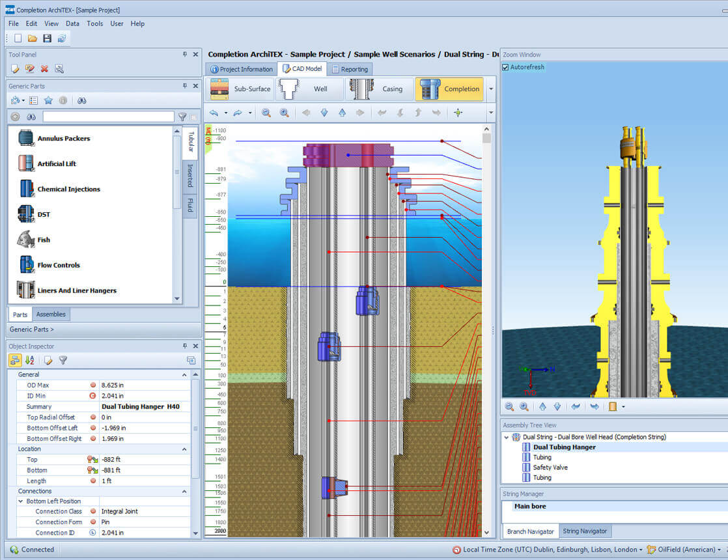Toggle categorized view in Object Inspector
This screenshot has height=560, width=728.
tap(15, 360)
